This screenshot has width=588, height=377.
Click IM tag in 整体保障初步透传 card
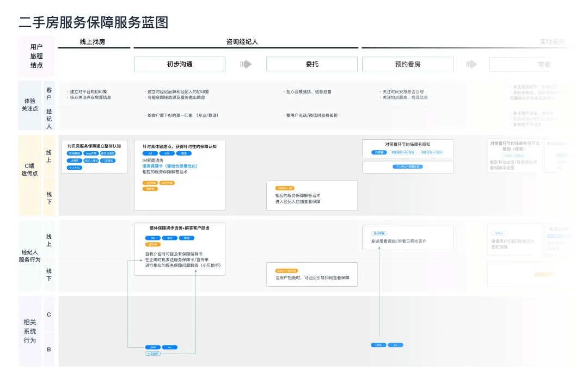(x=152, y=238)
